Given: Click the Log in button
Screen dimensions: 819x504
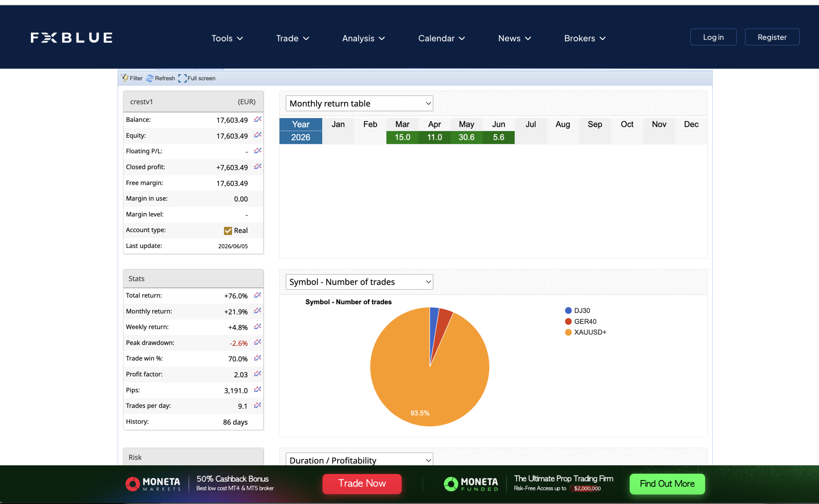Looking at the screenshot, I should [713, 37].
